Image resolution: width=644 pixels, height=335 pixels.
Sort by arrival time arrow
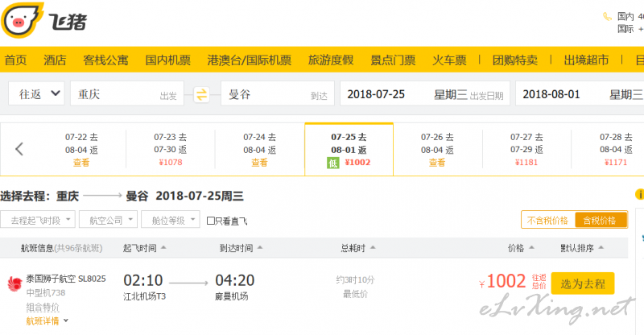(259, 247)
